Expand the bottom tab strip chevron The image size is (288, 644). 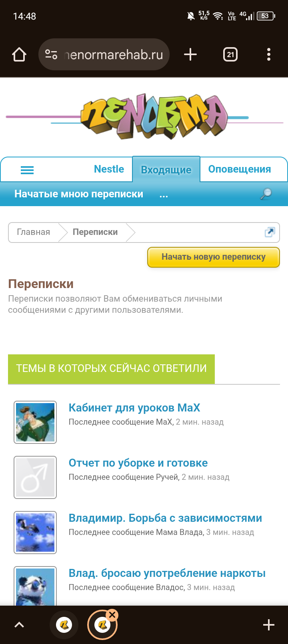(19, 625)
